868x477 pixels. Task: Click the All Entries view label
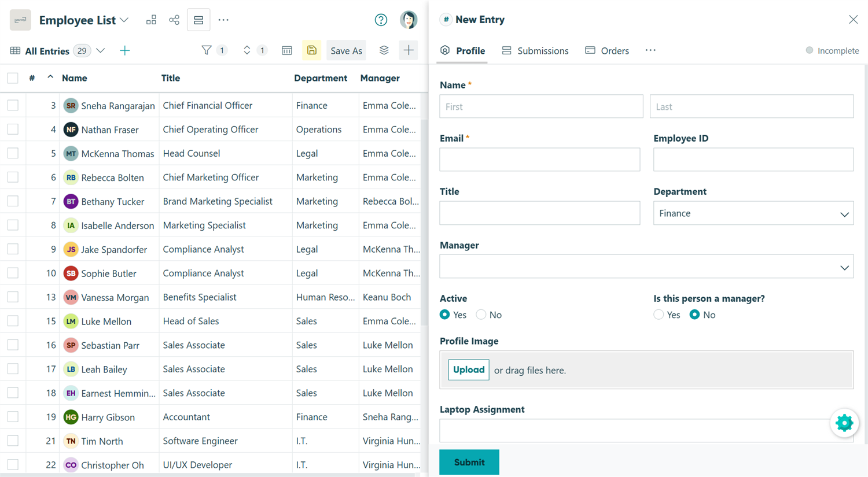tap(47, 51)
